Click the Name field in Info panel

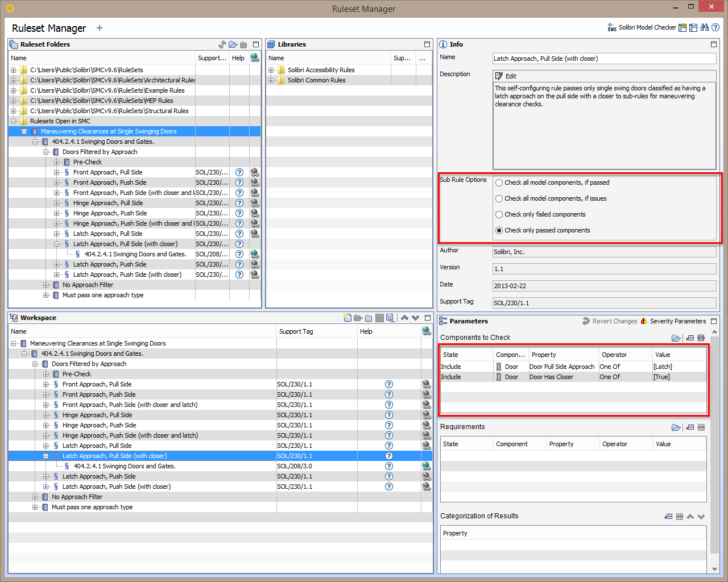603,59
